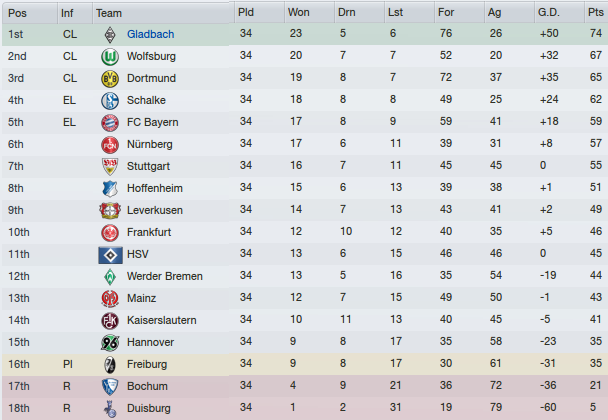The image size is (608, 420).
Task: Select the 17th place Bochum row
Action: coord(305,386)
